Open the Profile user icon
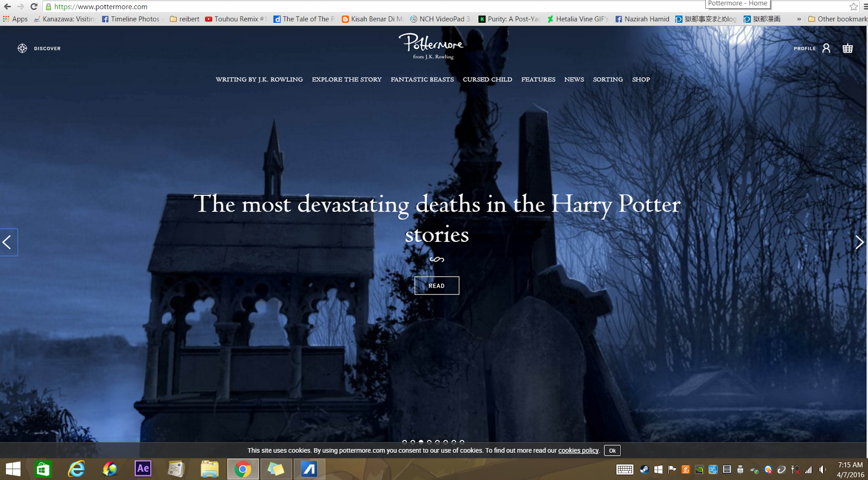The image size is (868, 480). [x=826, y=48]
